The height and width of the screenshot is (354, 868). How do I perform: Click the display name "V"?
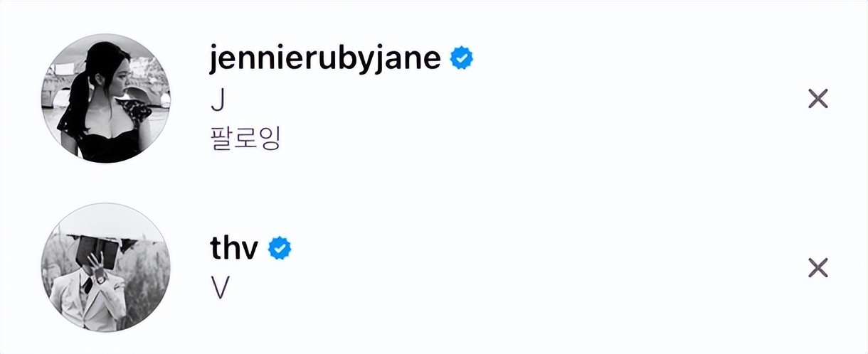click(220, 287)
